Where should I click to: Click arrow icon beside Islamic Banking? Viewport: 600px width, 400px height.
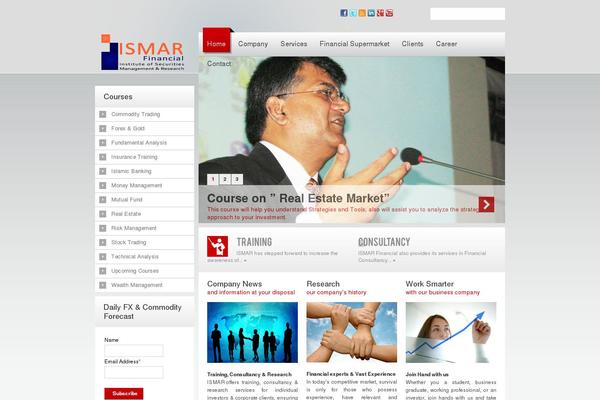(103, 171)
